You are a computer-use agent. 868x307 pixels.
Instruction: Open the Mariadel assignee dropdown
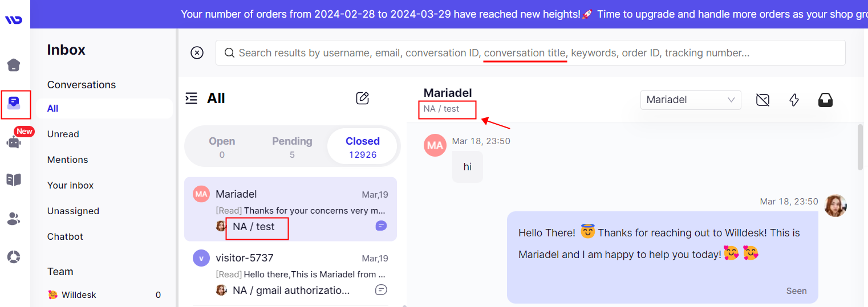click(691, 100)
